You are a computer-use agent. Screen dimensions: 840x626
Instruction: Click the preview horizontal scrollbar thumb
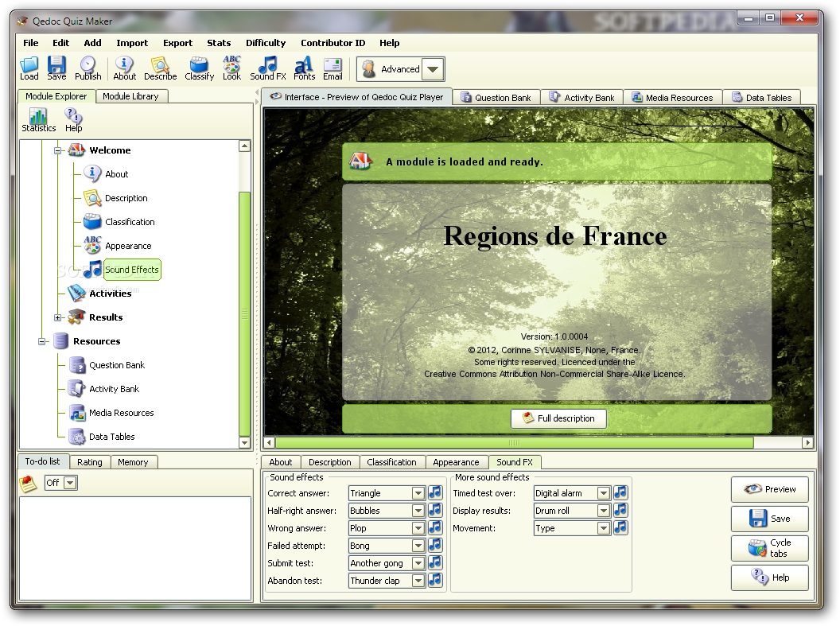515,443
